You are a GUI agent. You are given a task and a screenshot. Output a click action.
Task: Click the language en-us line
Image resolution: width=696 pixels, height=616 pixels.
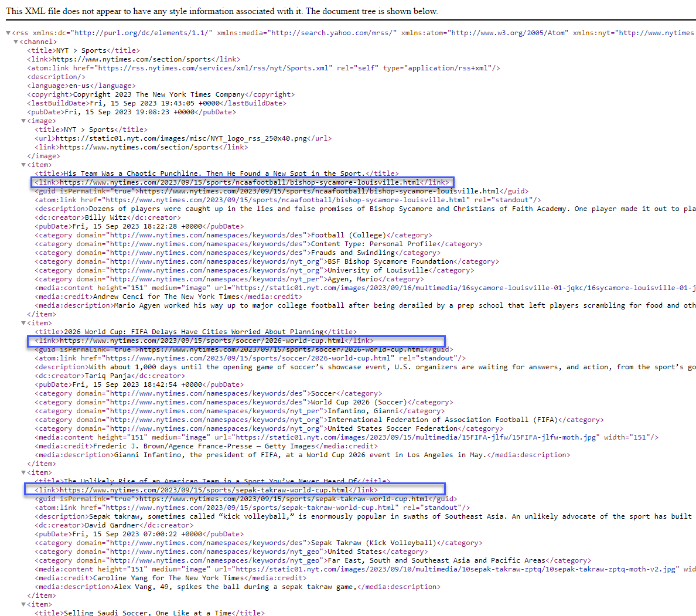click(x=81, y=86)
